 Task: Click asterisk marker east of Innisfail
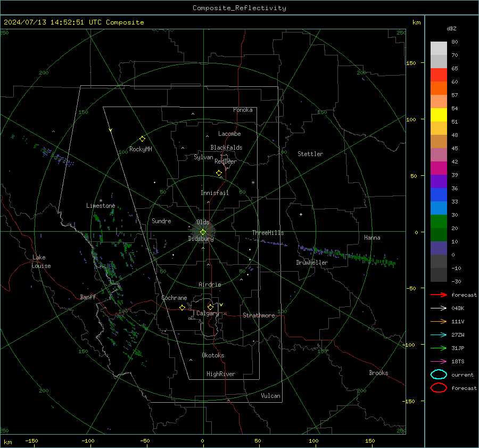click(253, 183)
